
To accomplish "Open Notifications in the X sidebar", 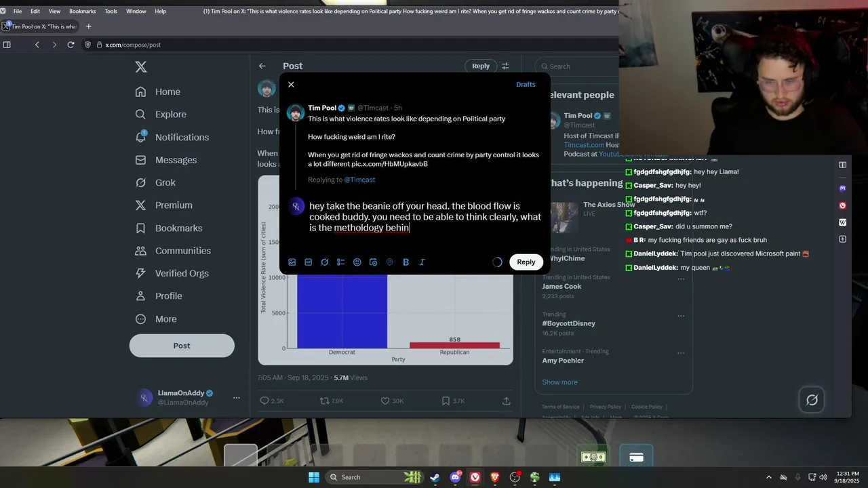I will [172, 137].
